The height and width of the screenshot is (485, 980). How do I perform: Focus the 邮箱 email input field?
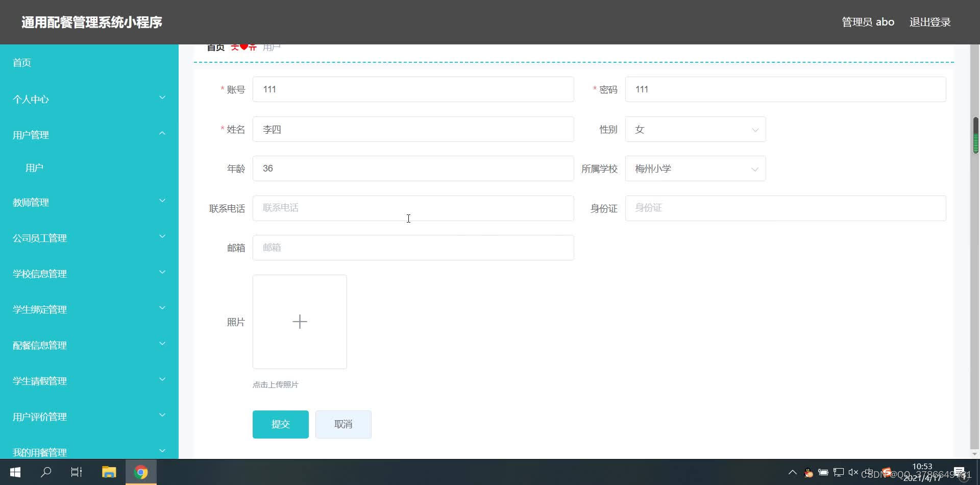413,248
